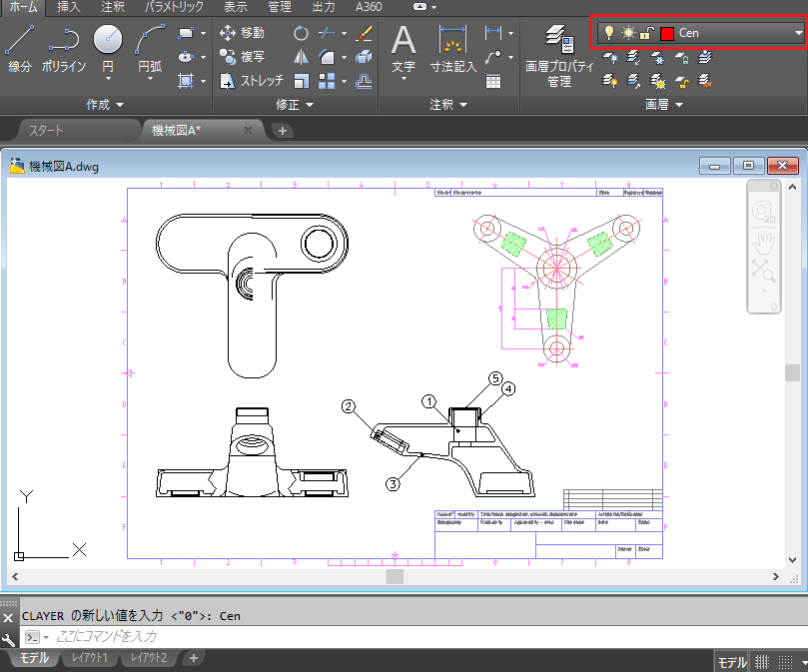Toggle snap mode in status bar
The height and width of the screenshot is (672, 808).
785,661
